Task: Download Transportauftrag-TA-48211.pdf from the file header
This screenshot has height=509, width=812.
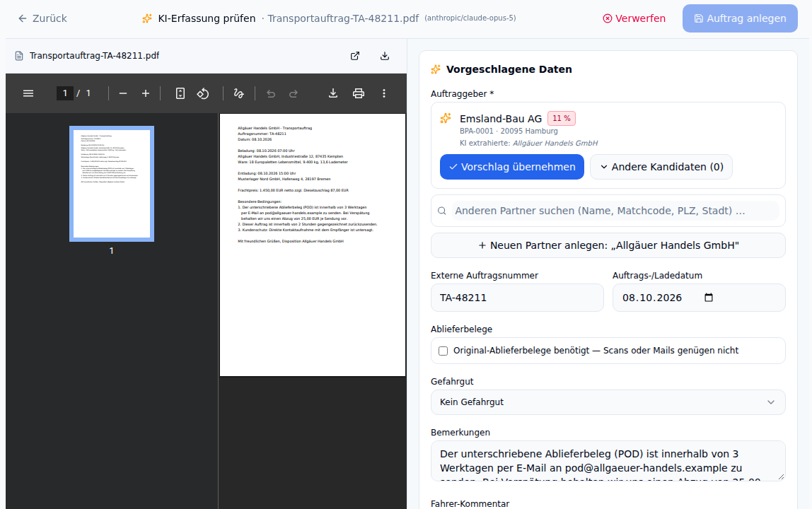Action: pyautogui.click(x=384, y=56)
